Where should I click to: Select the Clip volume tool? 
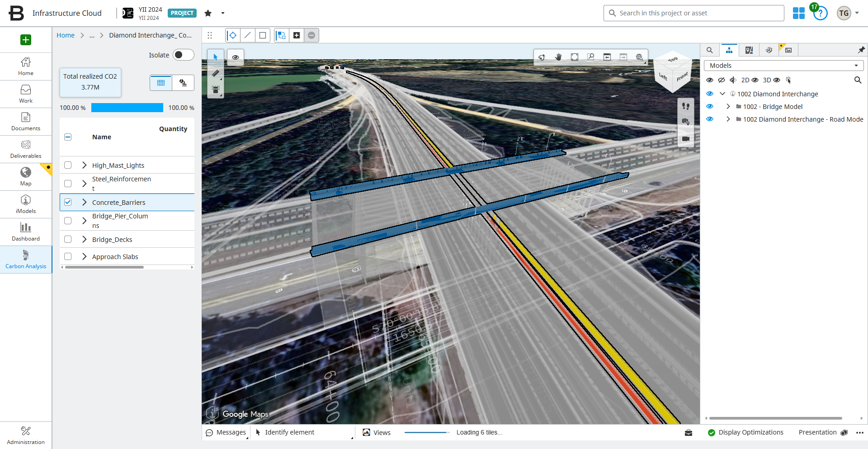pyautogui.click(x=216, y=90)
